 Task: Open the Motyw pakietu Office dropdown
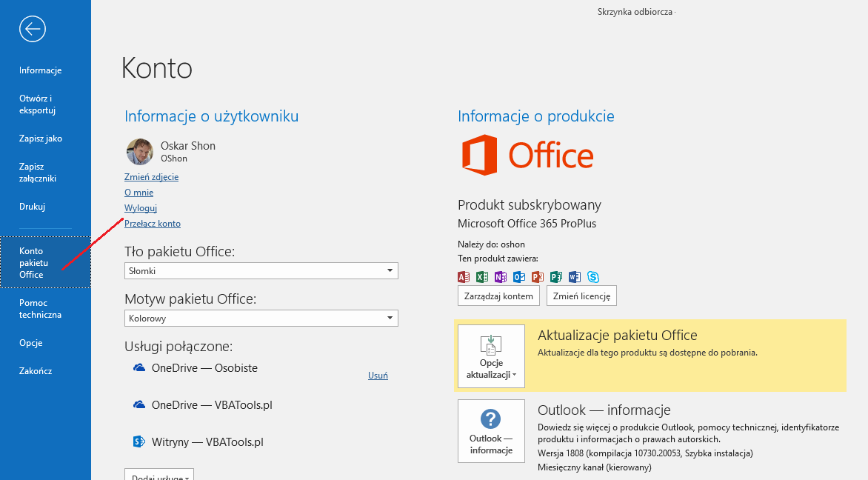point(261,319)
